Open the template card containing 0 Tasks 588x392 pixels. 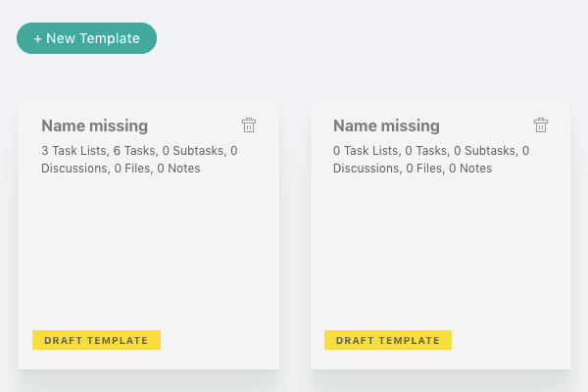coord(441,232)
